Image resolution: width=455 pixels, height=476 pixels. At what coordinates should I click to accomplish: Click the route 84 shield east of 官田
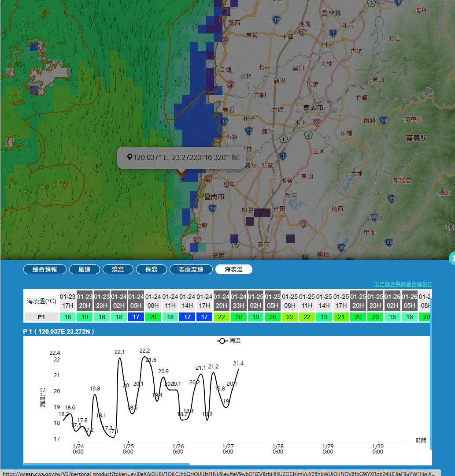pos(303,224)
